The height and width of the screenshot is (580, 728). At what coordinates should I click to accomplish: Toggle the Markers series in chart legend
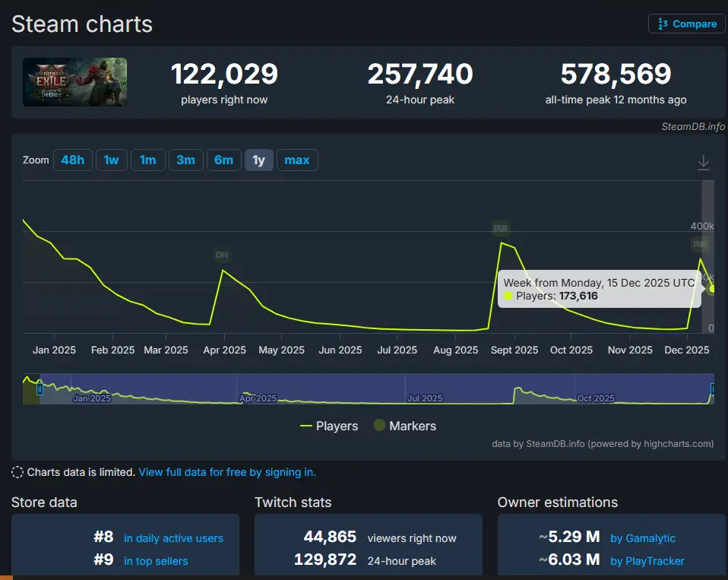pyautogui.click(x=404, y=426)
